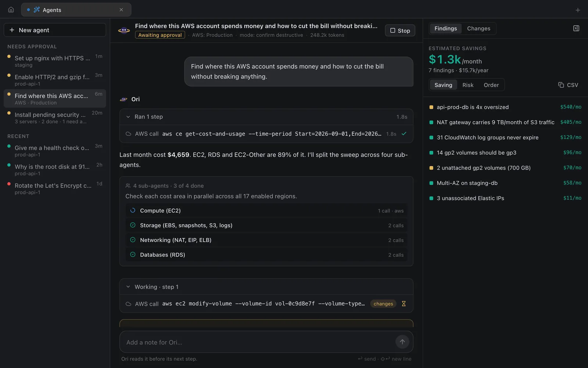Select the api-prod-db is 4x oversized finding
This screenshot has width=588, height=368.
505,107
